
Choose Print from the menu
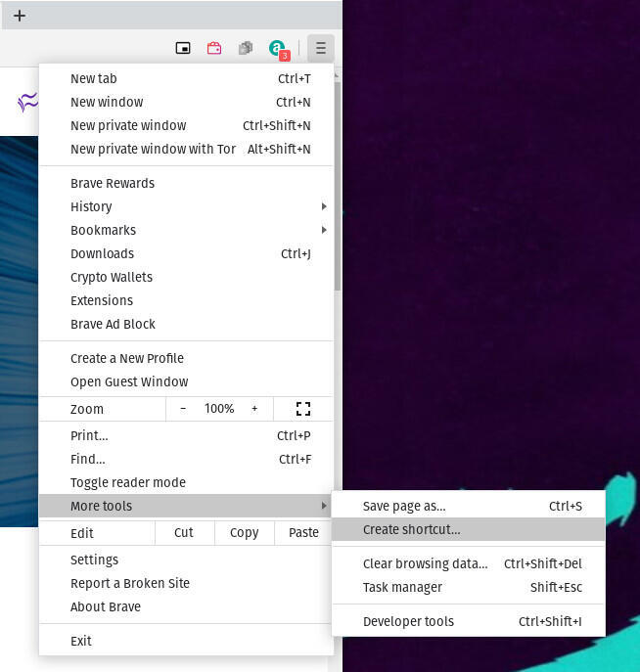(186, 435)
